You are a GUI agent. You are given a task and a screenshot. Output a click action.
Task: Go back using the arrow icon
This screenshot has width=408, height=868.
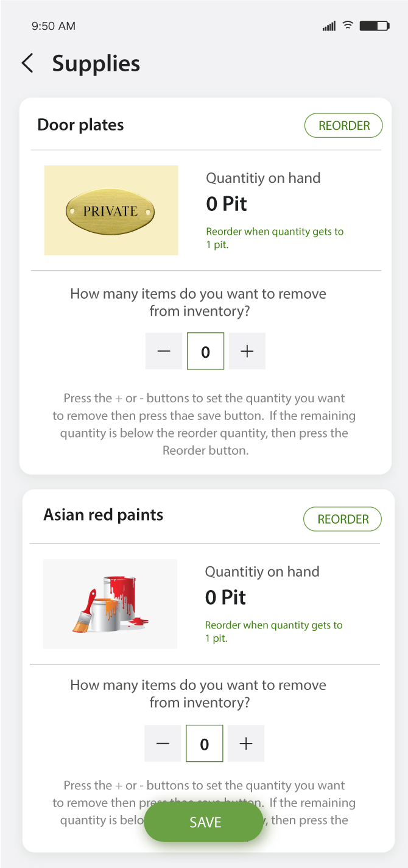pos(27,63)
